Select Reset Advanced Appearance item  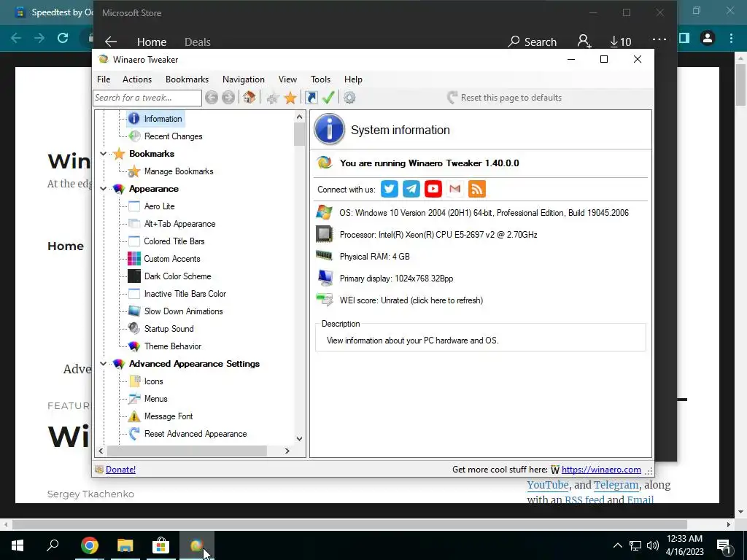click(x=196, y=434)
